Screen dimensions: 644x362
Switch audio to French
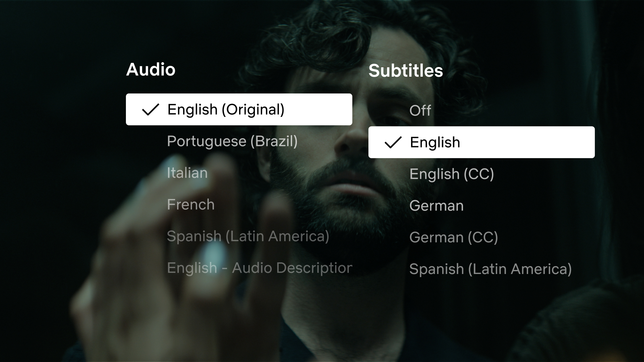point(191,205)
